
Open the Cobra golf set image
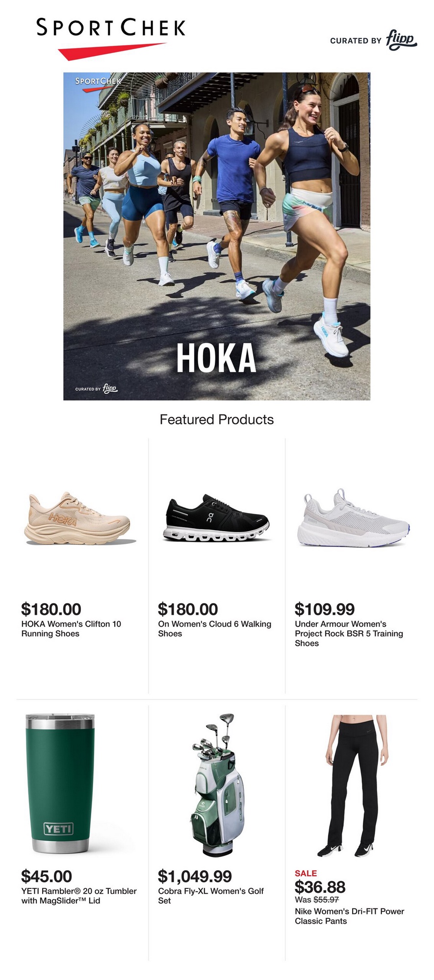pyautogui.click(x=216, y=785)
